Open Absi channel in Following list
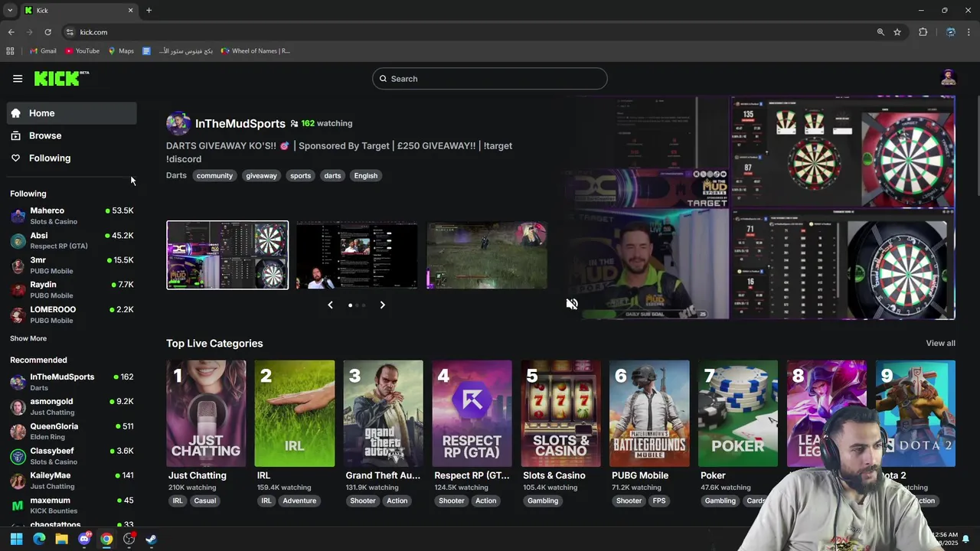Image resolution: width=980 pixels, height=551 pixels. (x=72, y=240)
